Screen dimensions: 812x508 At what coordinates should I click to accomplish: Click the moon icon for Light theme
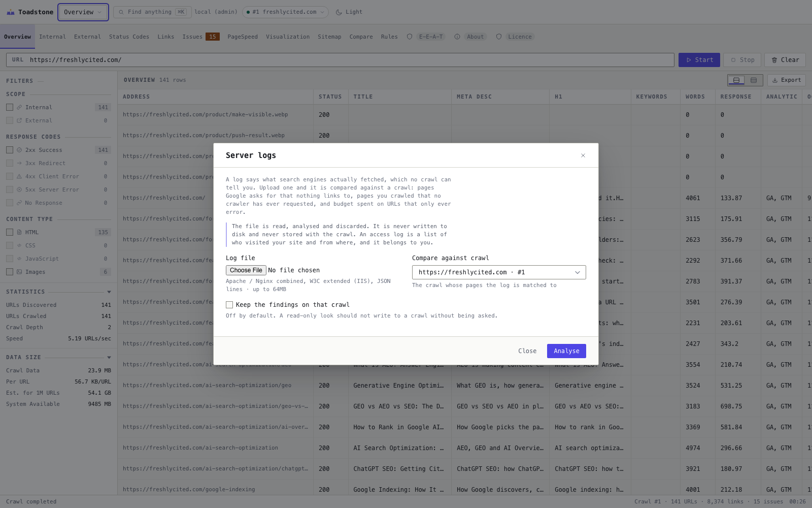click(x=339, y=12)
